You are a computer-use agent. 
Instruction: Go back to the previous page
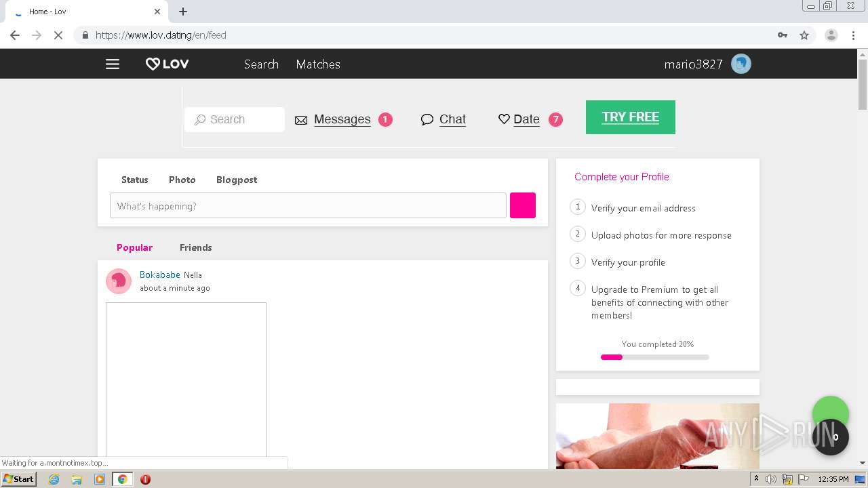15,35
